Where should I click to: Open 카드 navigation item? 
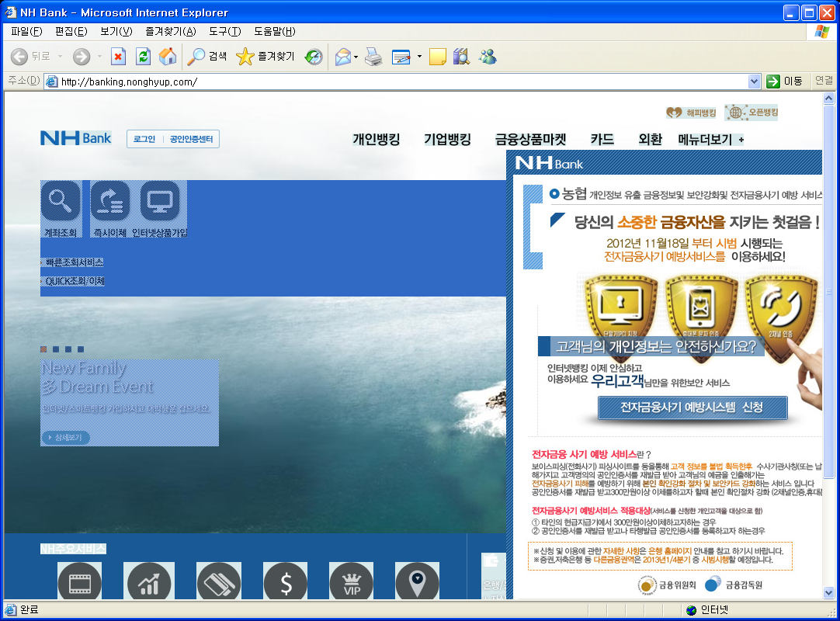[602, 139]
